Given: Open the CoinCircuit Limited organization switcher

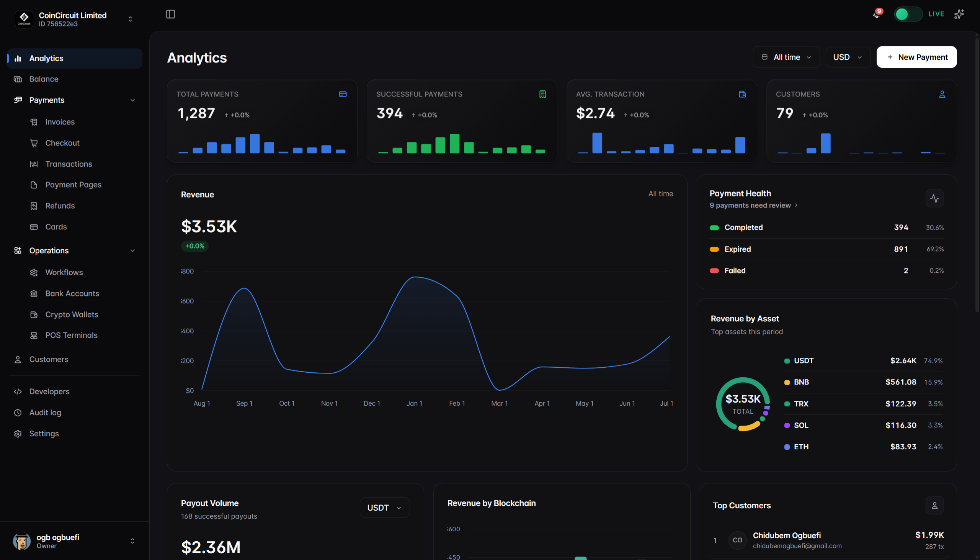Looking at the screenshot, I should (75, 19).
